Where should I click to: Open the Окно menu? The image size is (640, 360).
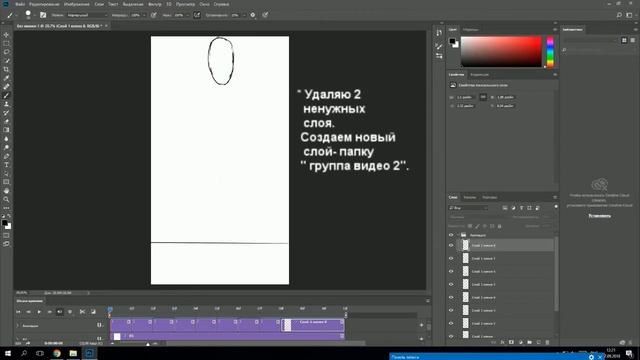[x=204, y=4]
